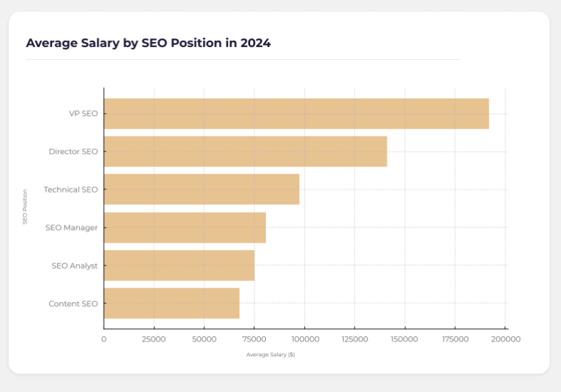The height and width of the screenshot is (392, 561).
Task: Select the 50000 x-axis tick label
Action: (204, 339)
